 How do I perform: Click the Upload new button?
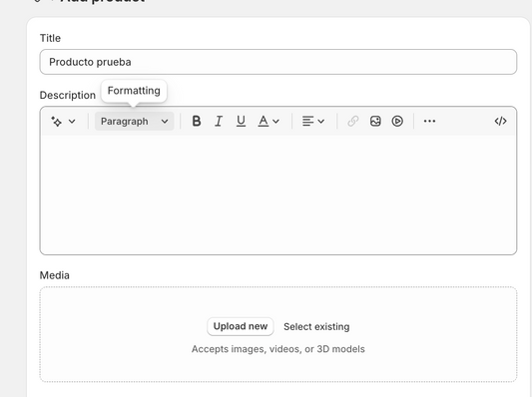[241, 326]
